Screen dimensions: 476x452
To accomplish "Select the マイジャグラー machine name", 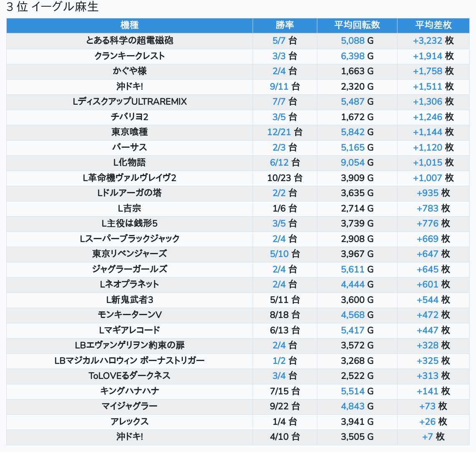I will (129, 406).
